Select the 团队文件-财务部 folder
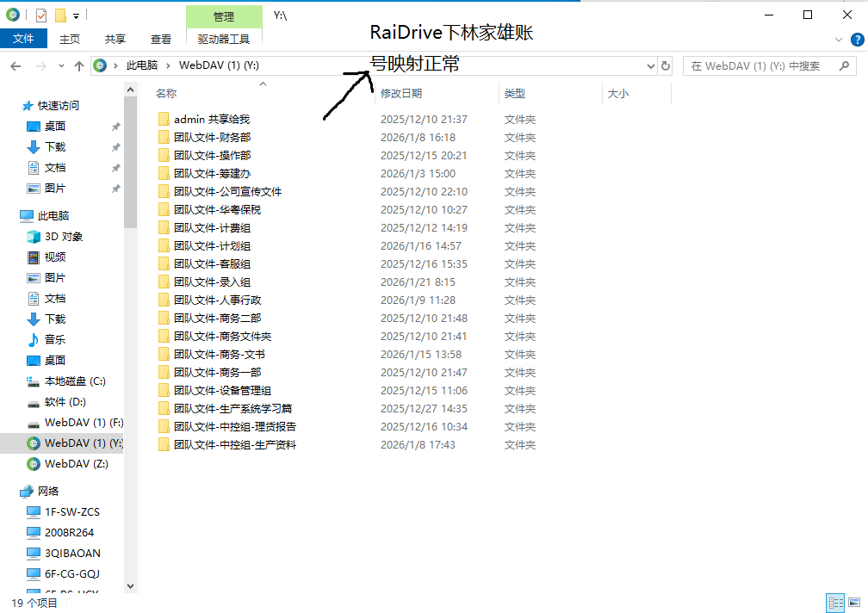868x613 pixels. coord(212,137)
